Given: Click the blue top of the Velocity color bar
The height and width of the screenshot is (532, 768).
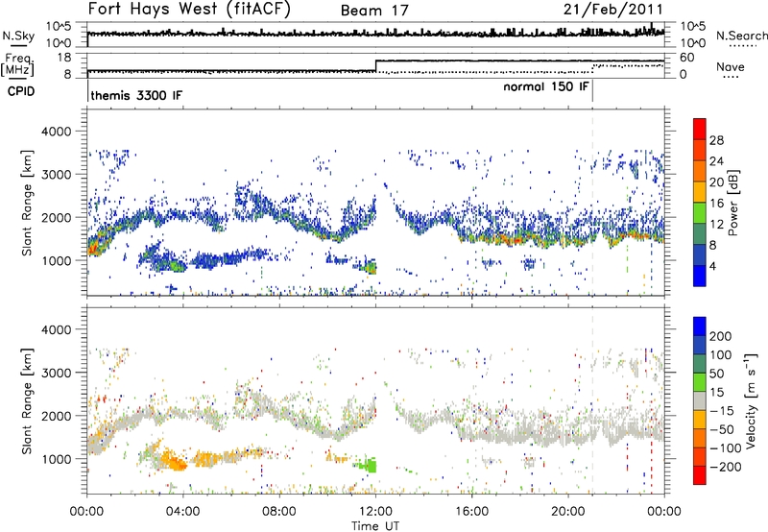Looking at the screenshot, I should pos(700,326).
